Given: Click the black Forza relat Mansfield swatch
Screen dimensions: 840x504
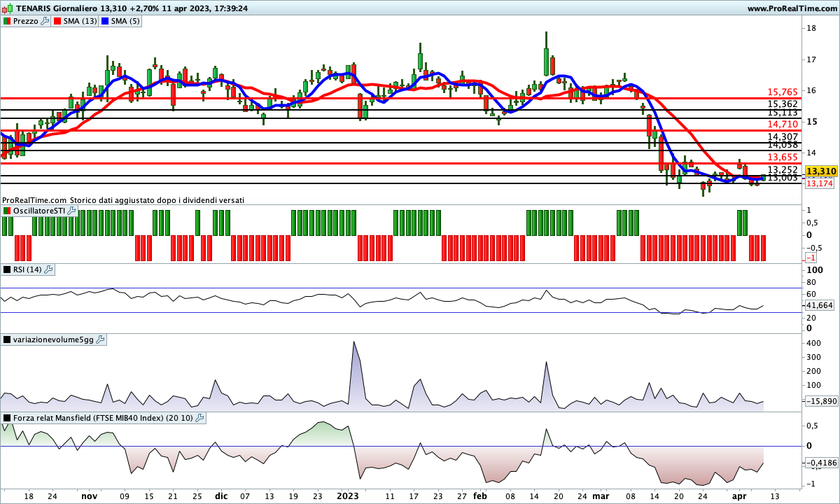Looking at the screenshot, I should (7, 418).
